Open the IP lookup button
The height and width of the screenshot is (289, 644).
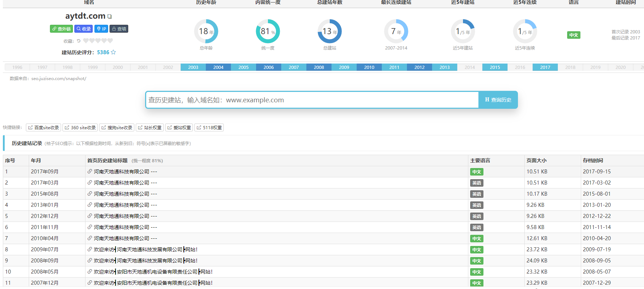(x=102, y=29)
